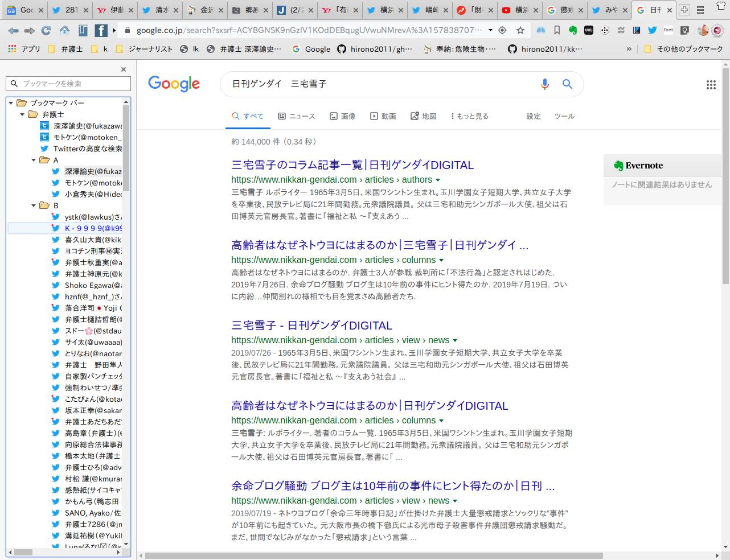
Task: Click the browser forward arrow
Action: point(30,30)
